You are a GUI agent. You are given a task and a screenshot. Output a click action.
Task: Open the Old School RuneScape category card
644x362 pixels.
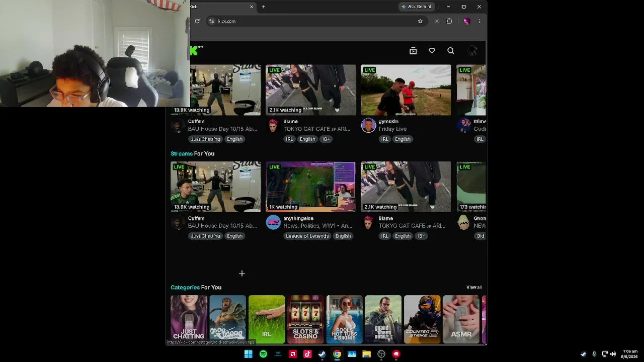click(227, 319)
